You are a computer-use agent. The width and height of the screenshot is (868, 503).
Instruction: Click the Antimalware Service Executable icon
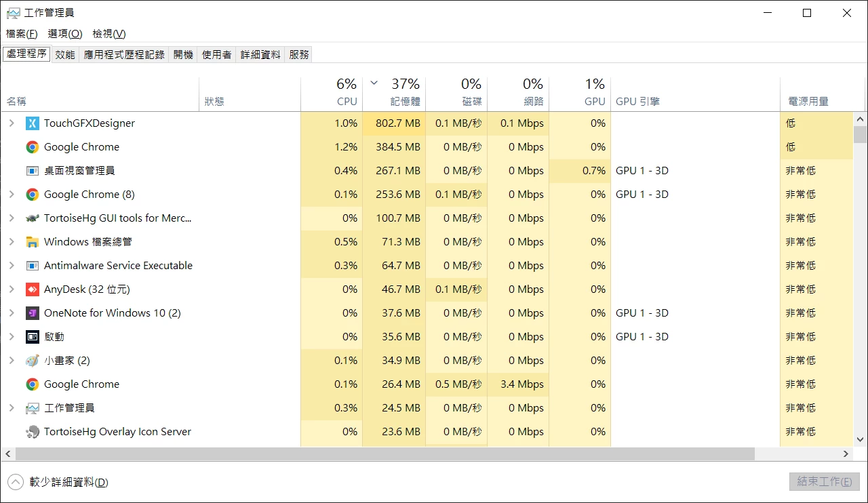(x=32, y=266)
